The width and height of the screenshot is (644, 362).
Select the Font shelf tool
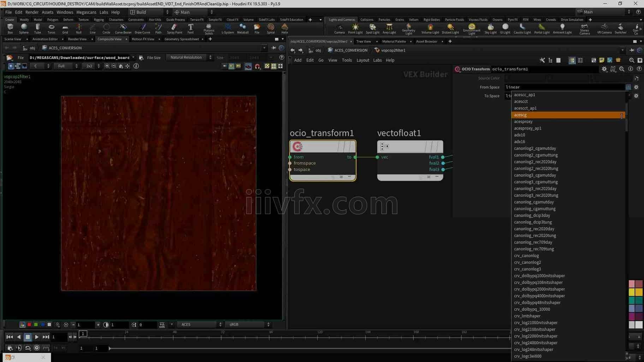tap(191, 29)
